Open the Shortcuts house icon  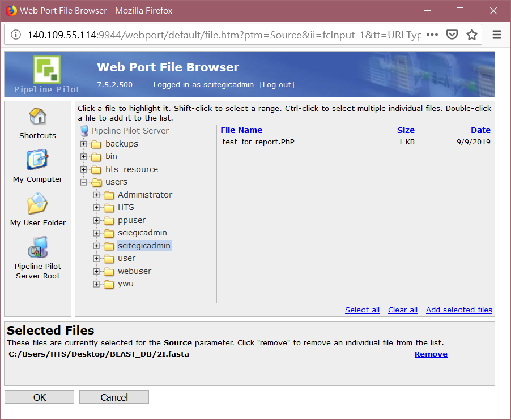[x=38, y=117]
